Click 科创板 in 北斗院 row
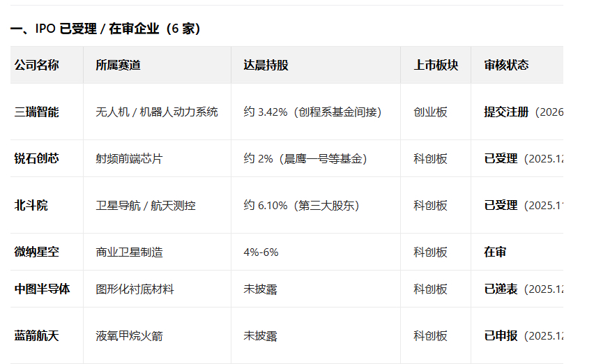The image size is (594, 364). (x=431, y=205)
